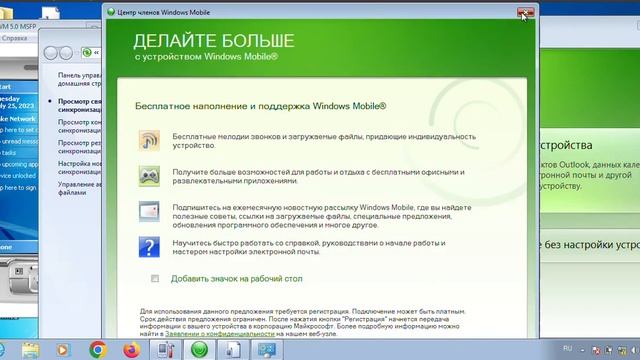Click the 'Подпишитесь на ежемесячную' newsletter text

pos(322,216)
